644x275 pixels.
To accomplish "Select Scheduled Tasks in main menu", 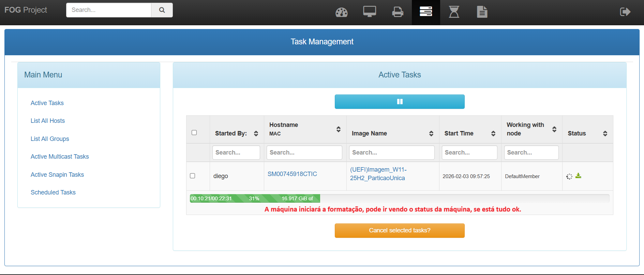I will (53, 192).
